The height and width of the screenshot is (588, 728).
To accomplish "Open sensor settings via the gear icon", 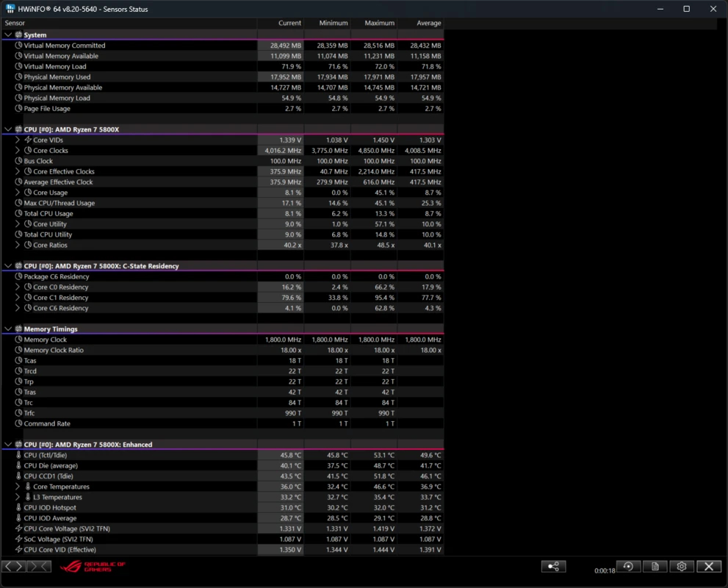I will pyautogui.click(x=682, y=567).
